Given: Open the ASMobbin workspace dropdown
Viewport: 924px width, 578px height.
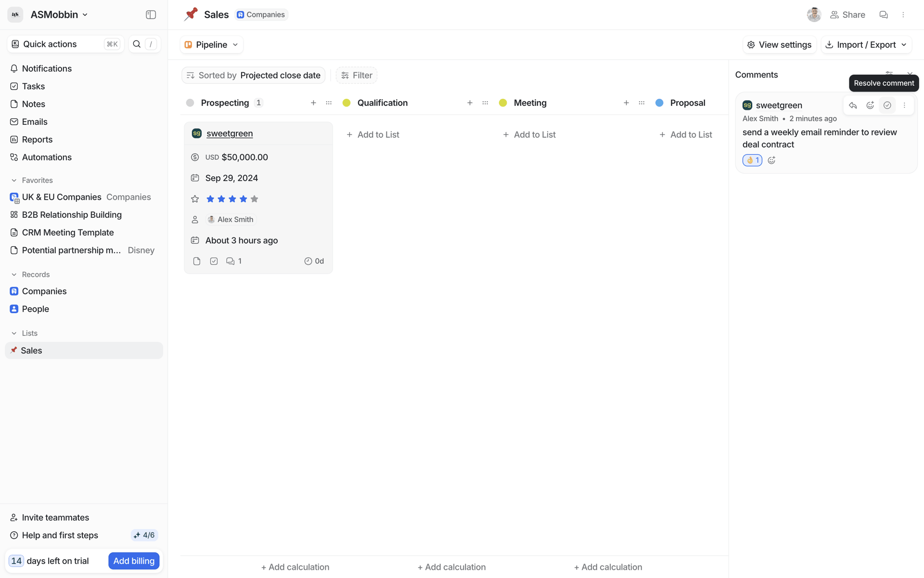Looking at the screenshot, I should (x=59, y=14).
